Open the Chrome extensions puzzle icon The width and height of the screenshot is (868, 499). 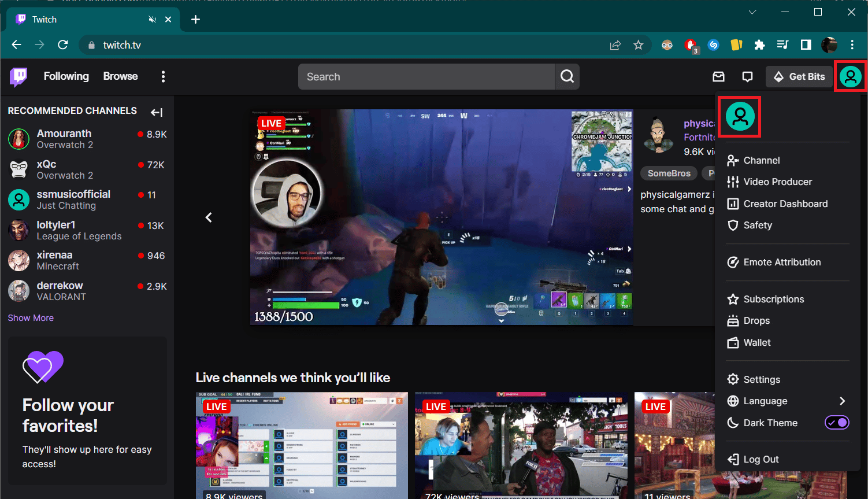[x=759, y=45]
